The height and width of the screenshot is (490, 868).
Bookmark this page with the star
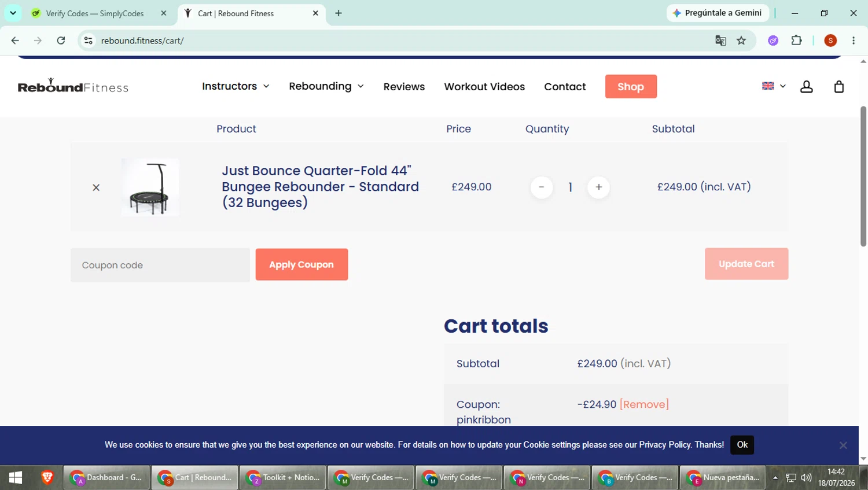(x=741, y=40)
